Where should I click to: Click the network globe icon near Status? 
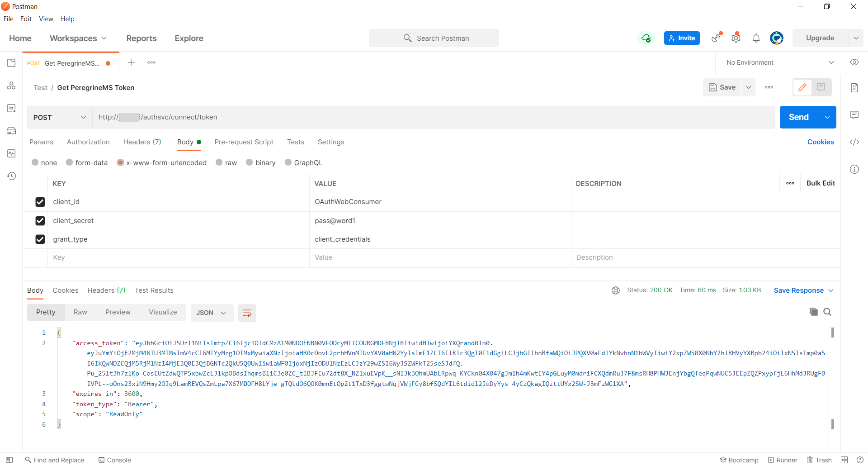click(616, 290)
